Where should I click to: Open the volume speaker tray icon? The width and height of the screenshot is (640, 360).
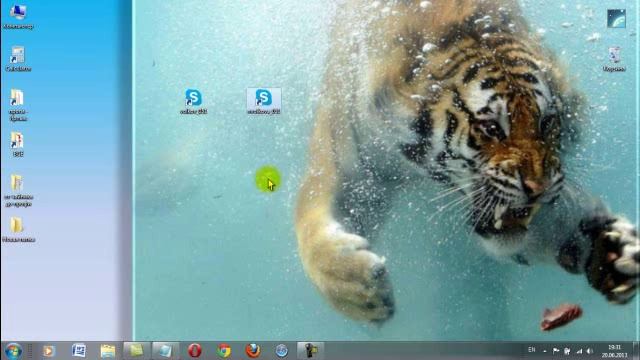pyautogui.click(x=590, y=351)
